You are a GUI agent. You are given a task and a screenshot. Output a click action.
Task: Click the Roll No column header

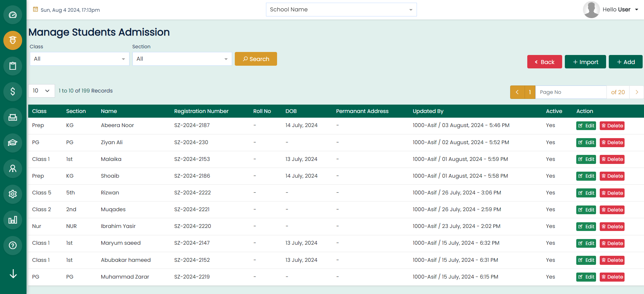pyautogui.click(x=262, y=111)
